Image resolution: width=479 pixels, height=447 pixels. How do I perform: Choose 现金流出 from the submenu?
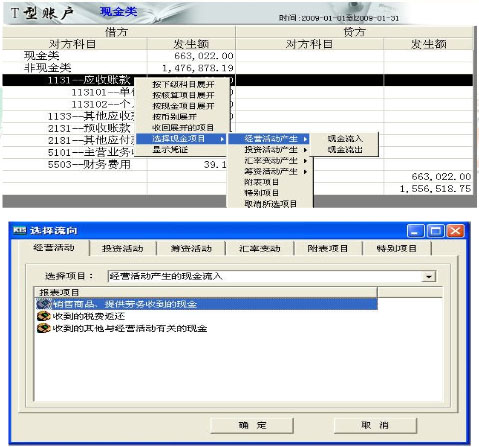pyautogui.click(x=344, y=150)
